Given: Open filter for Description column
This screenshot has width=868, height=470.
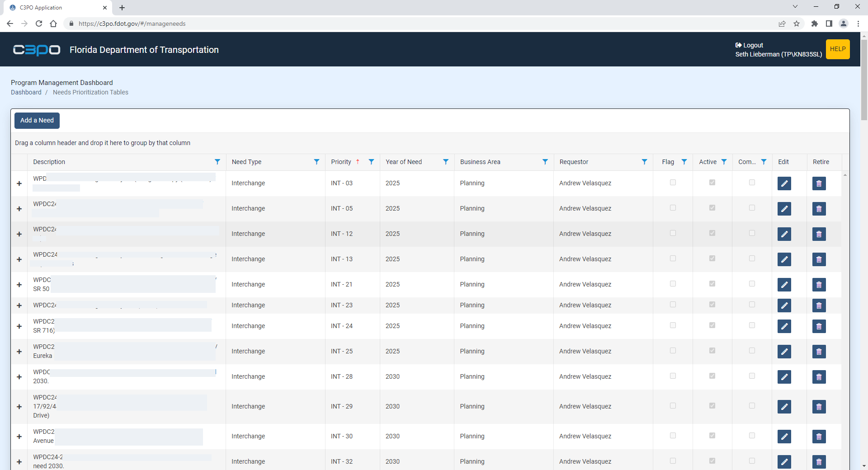Looking at the screenshot, I should pyautogui.click(x=217, y=162).
